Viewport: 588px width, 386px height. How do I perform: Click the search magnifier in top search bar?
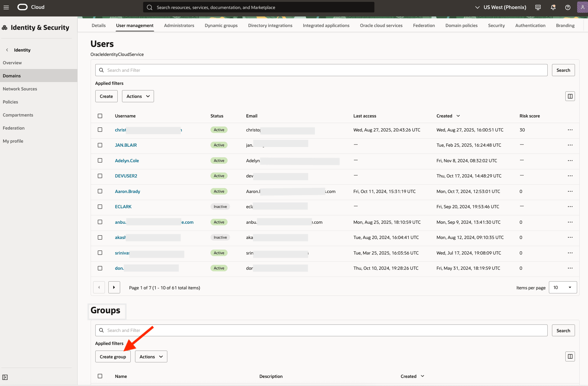[149, 7]
